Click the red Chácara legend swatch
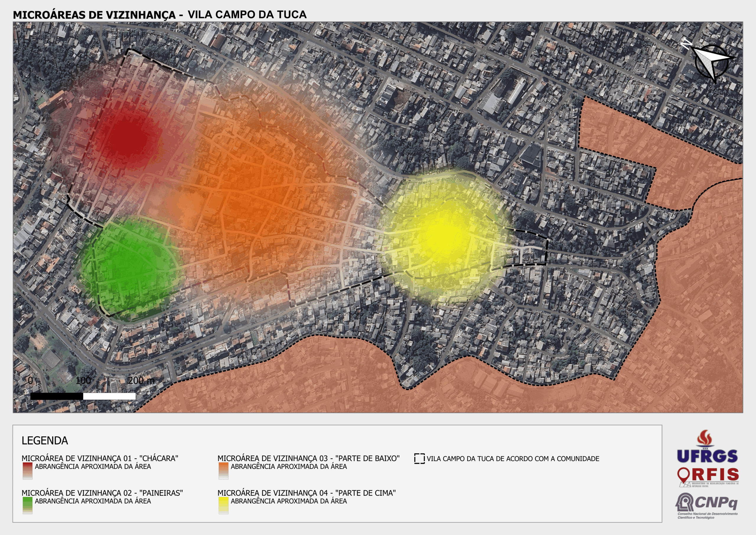Image resolution: width=756 pixels, height=535 pixels. pos(27,471)
